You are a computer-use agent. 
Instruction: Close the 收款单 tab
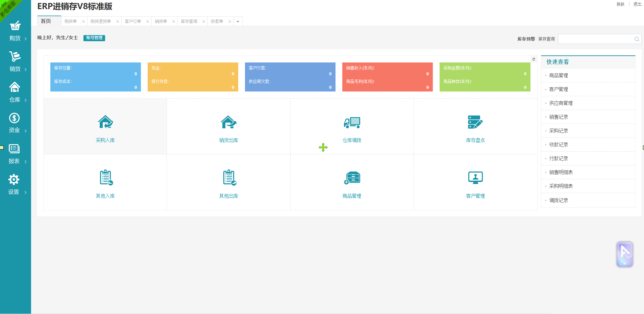coord(230,21)
